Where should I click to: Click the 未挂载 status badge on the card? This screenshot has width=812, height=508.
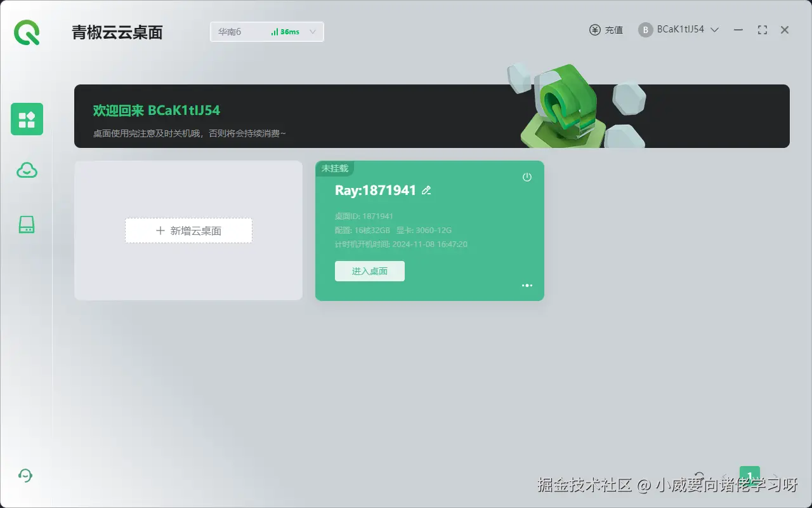(x=336, y=168)
